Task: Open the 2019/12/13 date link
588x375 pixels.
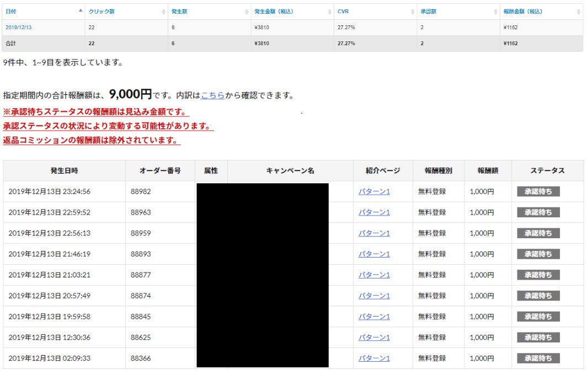Action: (x=18, y=28)
